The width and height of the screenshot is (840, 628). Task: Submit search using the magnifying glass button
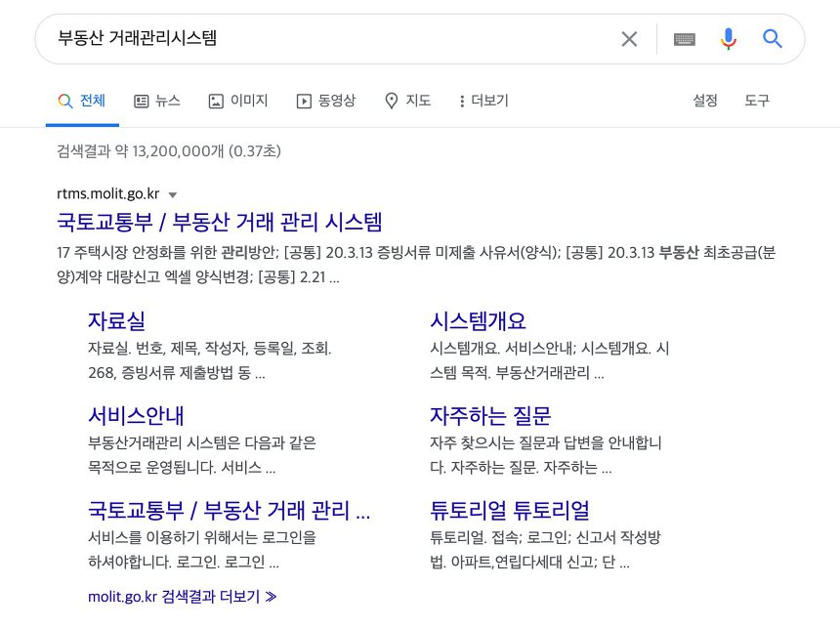pyautogui.click(x=772, y=39)
